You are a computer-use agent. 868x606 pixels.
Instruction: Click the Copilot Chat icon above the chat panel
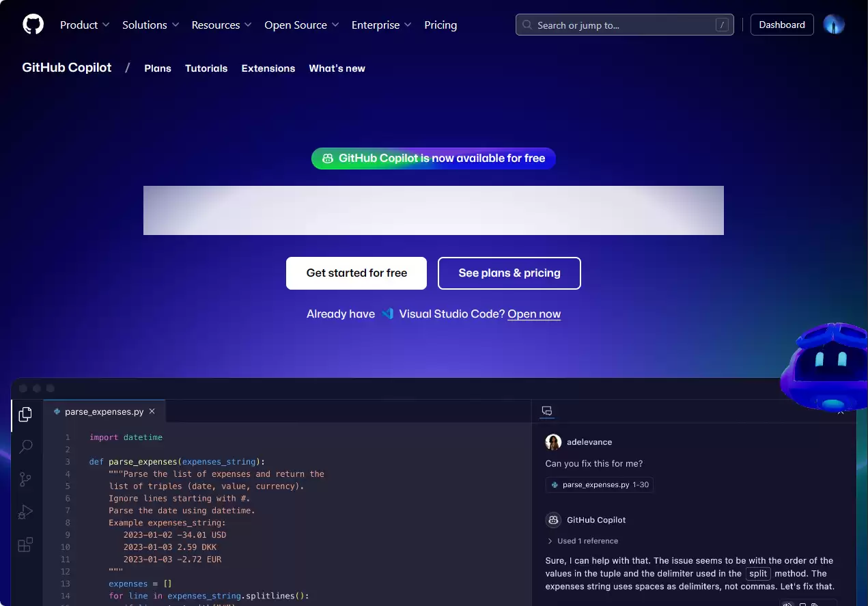point(546,411)
